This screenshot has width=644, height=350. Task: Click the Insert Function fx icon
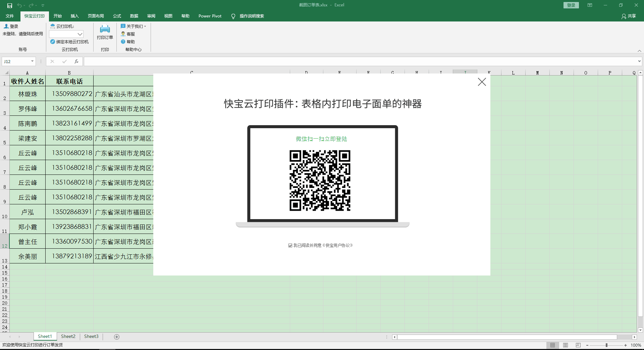[x=76, y=61]
